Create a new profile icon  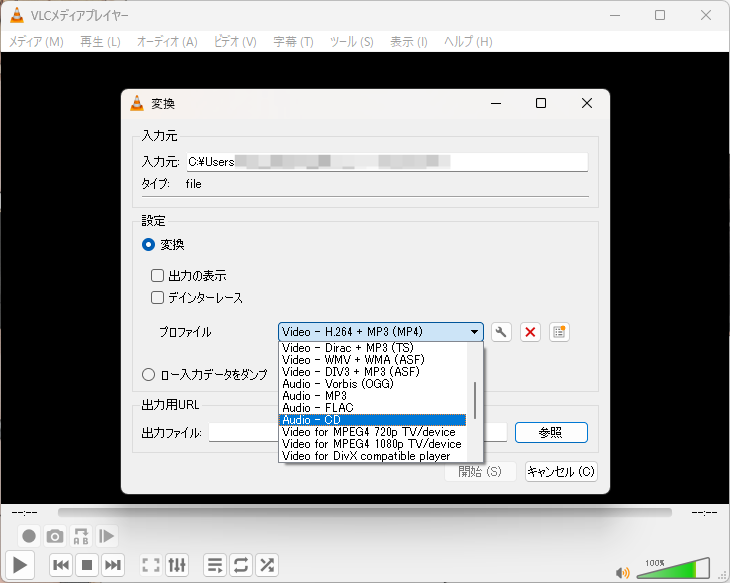click(559, 332)
